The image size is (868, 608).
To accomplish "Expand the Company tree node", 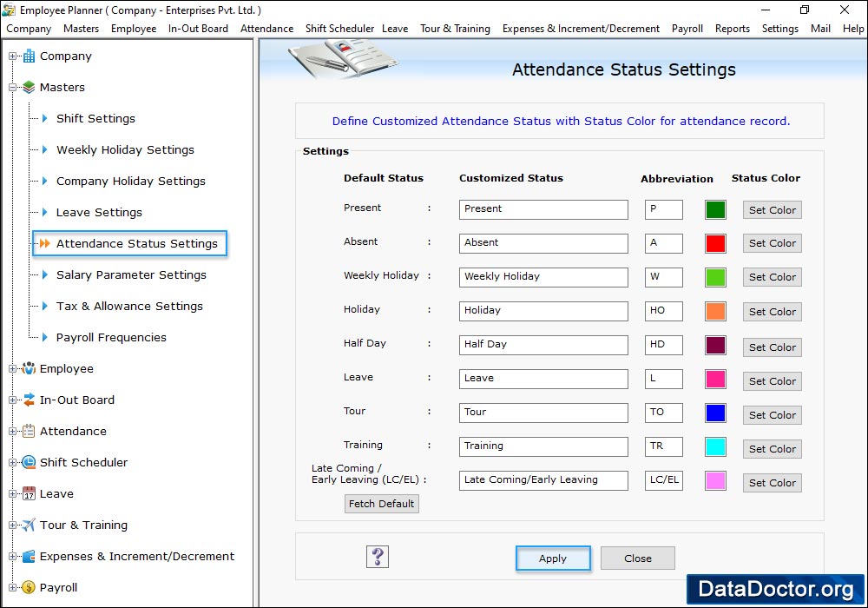I will [12, 56].
